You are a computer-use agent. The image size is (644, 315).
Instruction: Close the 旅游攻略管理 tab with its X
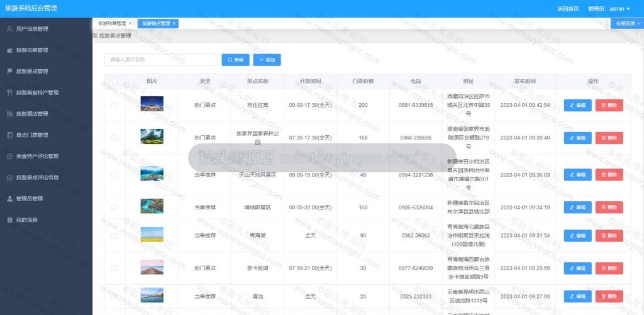click(x=130, y=23)
